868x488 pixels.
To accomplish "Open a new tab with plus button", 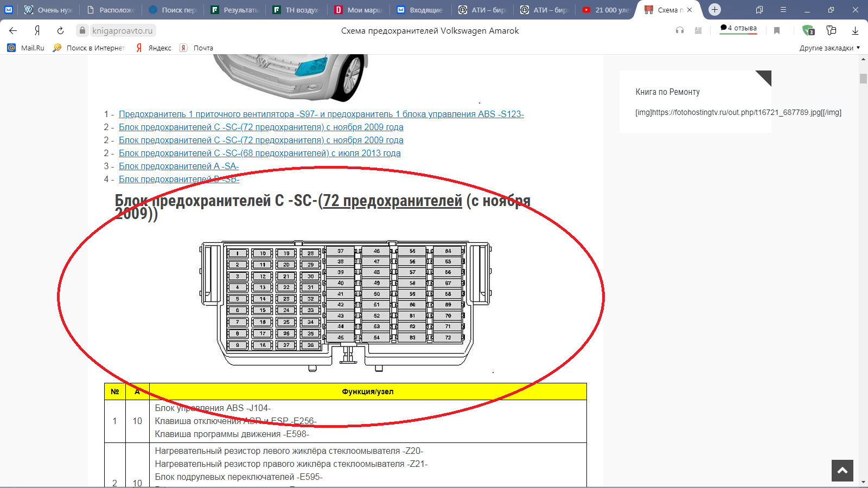I will 714,10.
